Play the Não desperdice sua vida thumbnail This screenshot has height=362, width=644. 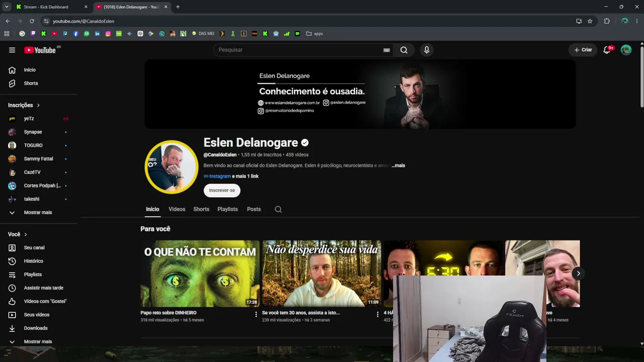(x=321, y=274)
